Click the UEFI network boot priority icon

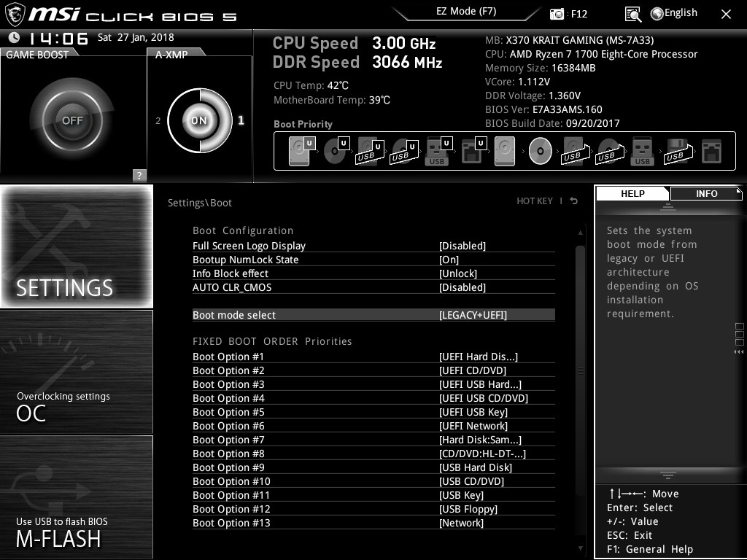[473, 151]
